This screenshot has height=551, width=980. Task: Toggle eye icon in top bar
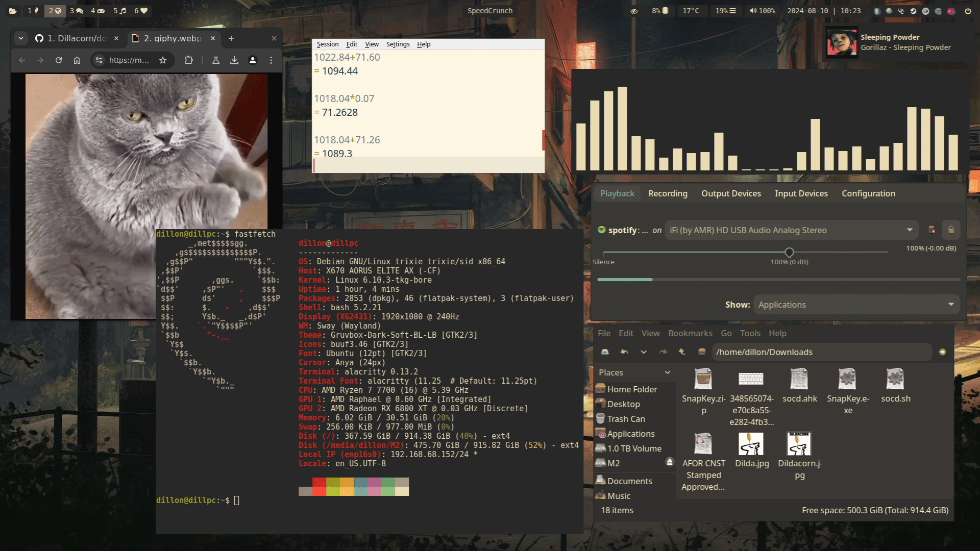(634, 11)
